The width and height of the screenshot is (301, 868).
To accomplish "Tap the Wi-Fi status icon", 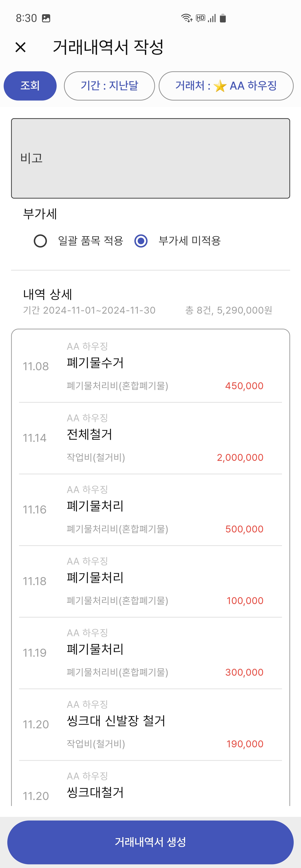I will pos(187,18).
